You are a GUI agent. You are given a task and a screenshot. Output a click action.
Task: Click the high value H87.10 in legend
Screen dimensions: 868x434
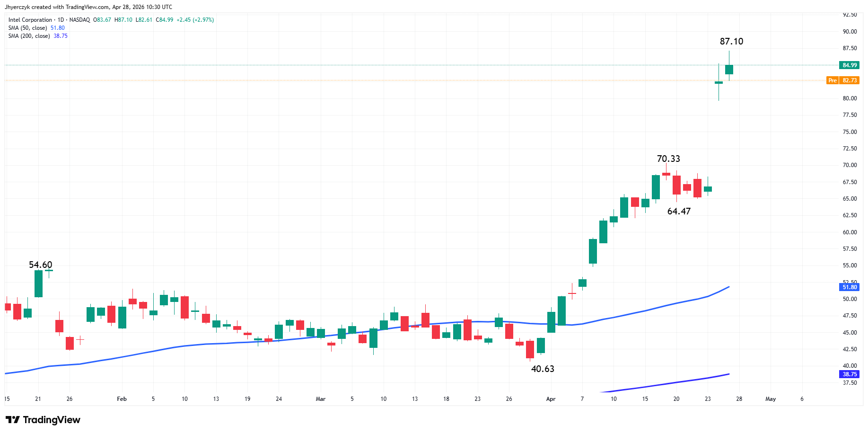123,20
